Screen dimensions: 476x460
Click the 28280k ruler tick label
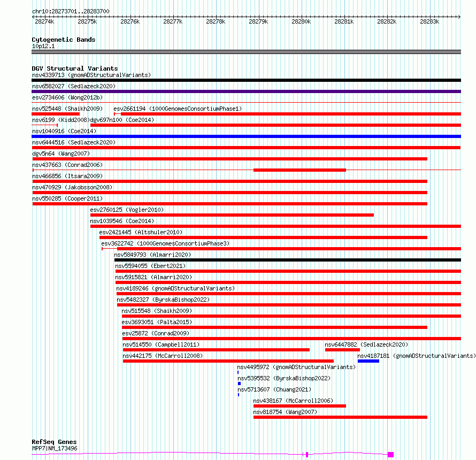pyautogui.click(x=301, y=21)
